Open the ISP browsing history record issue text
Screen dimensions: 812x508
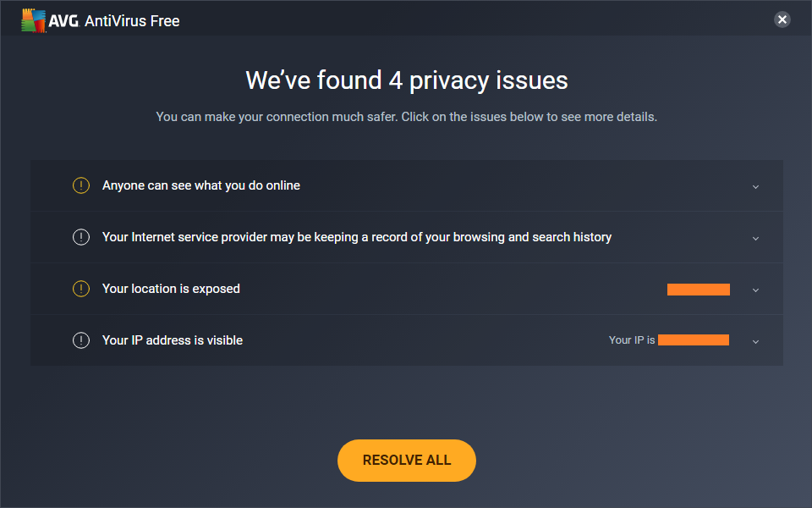click(x=356, y=237)
